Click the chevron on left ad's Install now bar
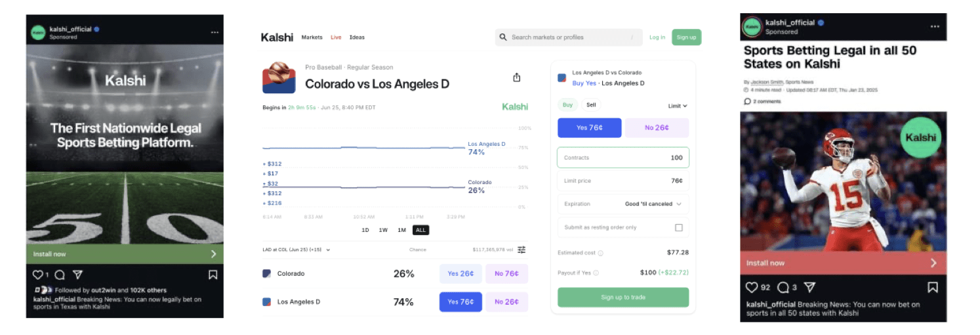 (214, 254)
